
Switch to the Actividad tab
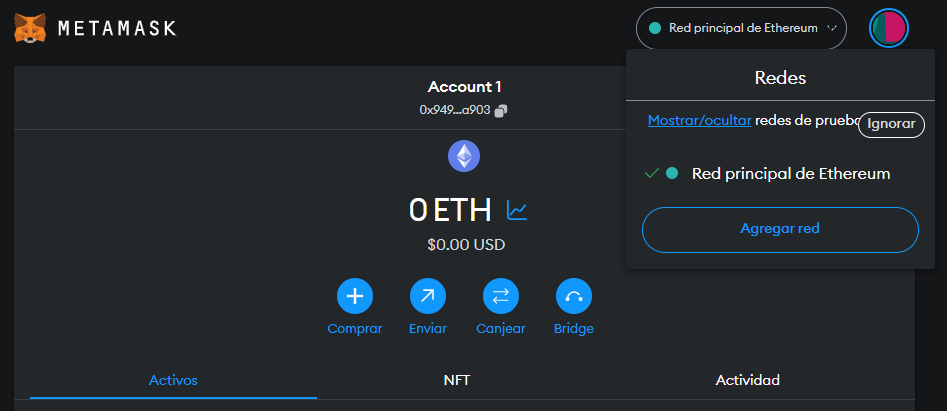[747, 380]
